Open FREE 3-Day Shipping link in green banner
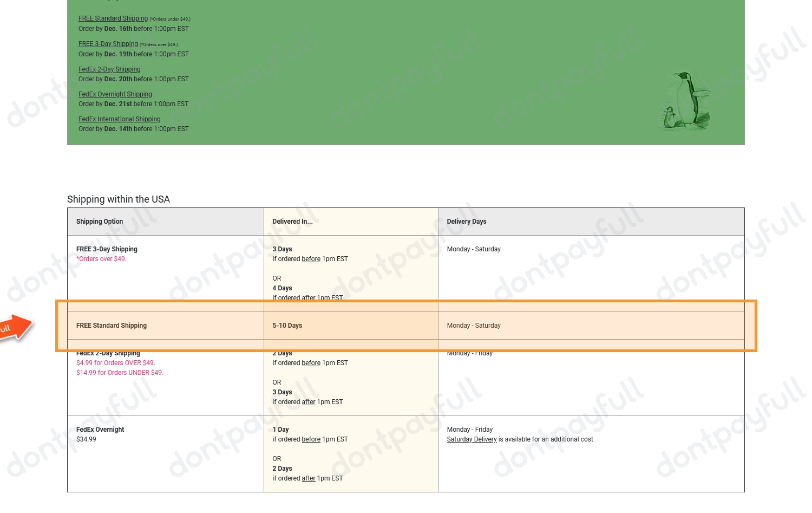812x513 pixels. (108, 44)
